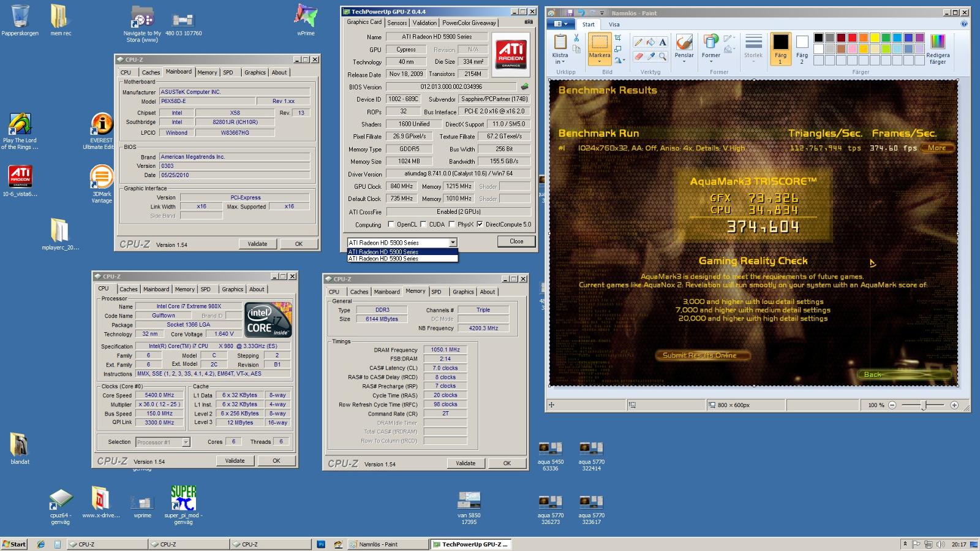Pick the red swatch in Paint palette
The height and width of the screenshot is (551, 980).
coord(853,38)
